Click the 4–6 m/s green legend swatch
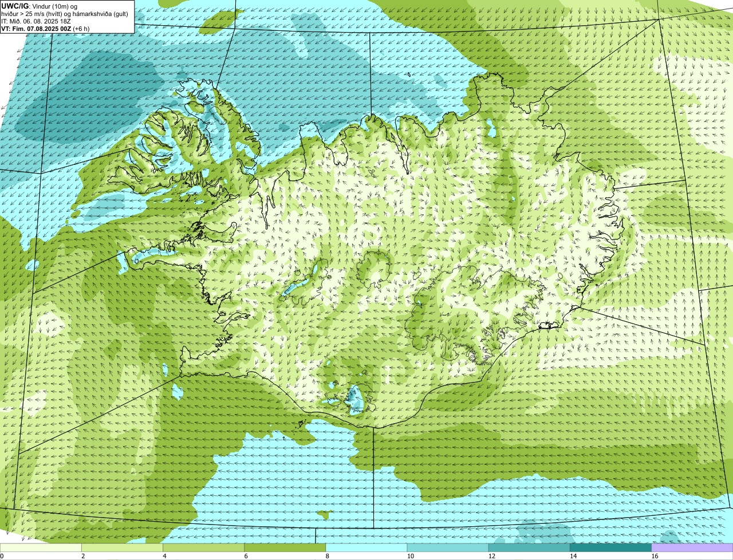Viewport: 733px width, 560px height. click(x=203, y=548)
